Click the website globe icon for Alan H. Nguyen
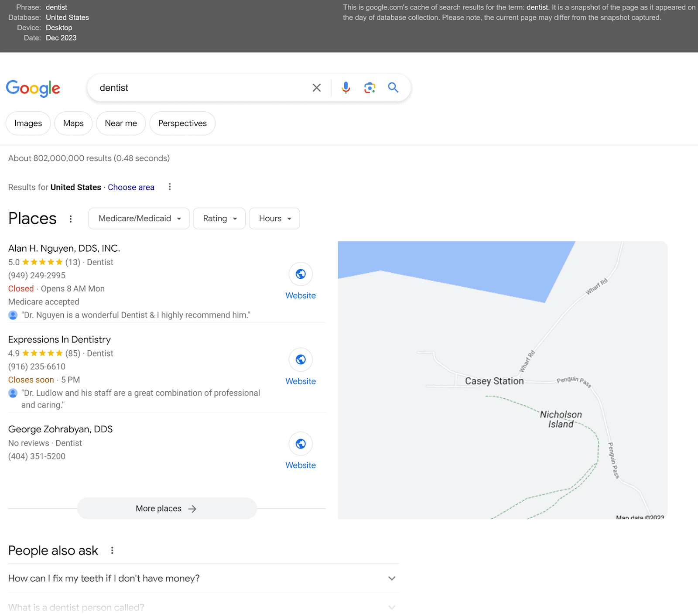 (x=300, y=274)
